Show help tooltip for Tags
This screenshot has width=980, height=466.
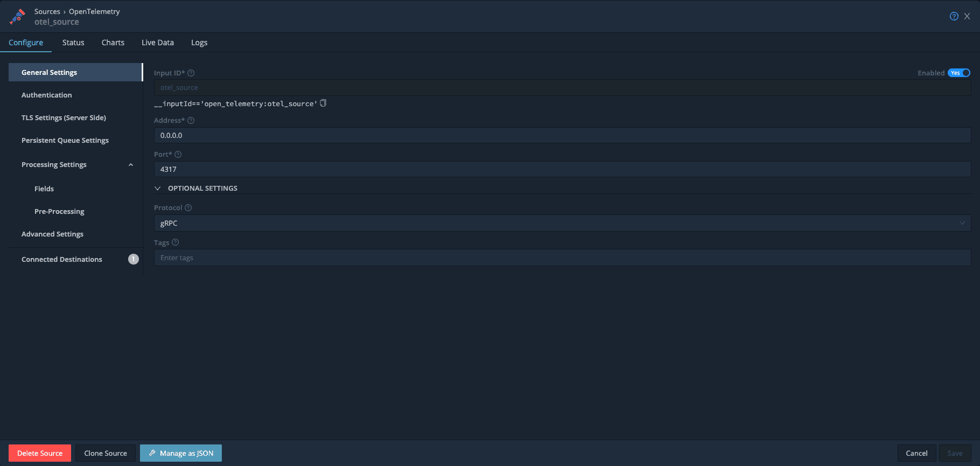pyautogui.click(x=175, y=243)
